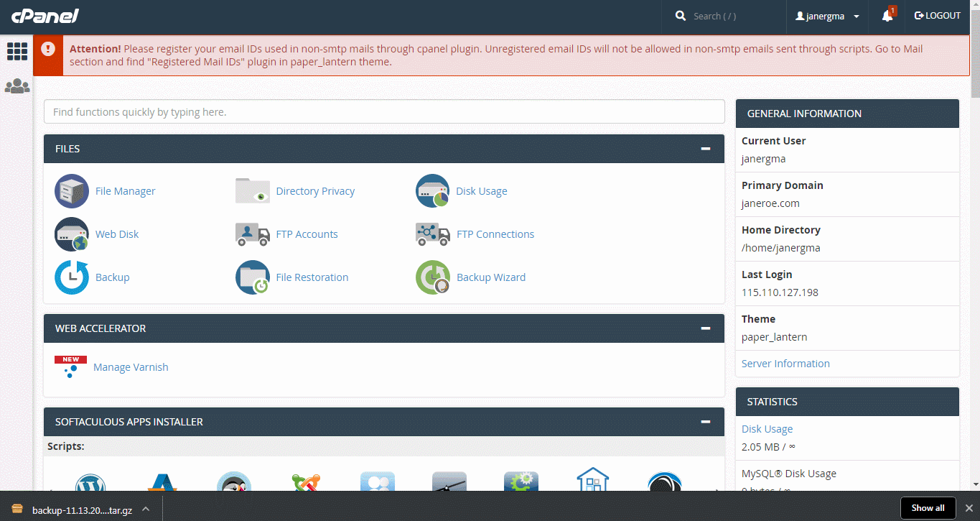The height and width of the screenshot is (521, 980).
Task: Open the FTP Accounts link text
Action: point(307,234)
